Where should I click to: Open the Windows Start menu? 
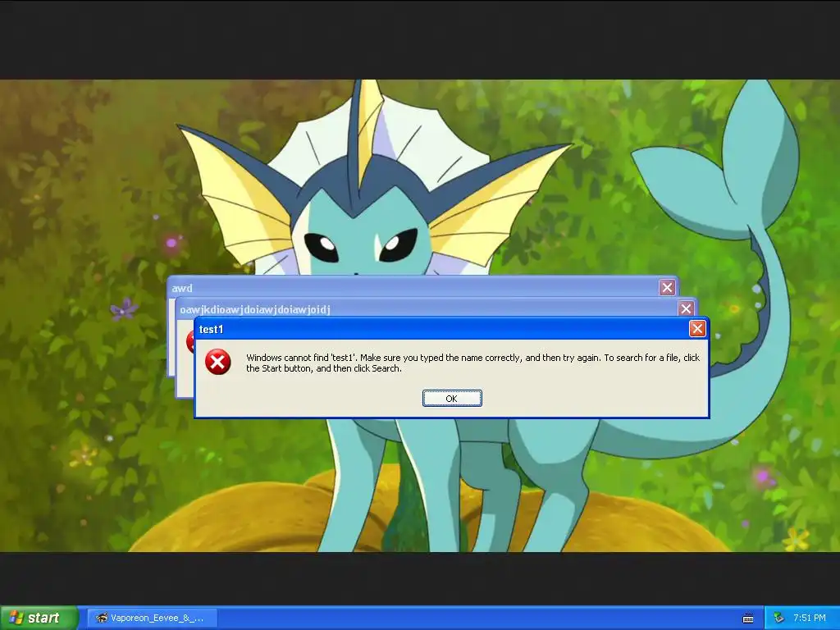coord(39,618)
